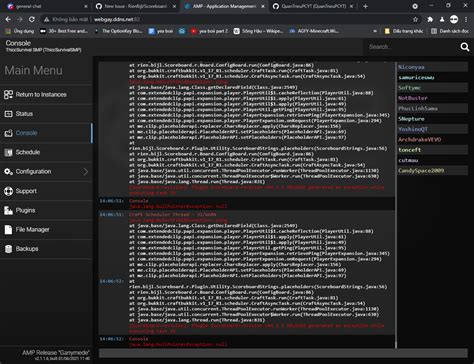
Task: Focus the Search field
Action: coord(412,47)
